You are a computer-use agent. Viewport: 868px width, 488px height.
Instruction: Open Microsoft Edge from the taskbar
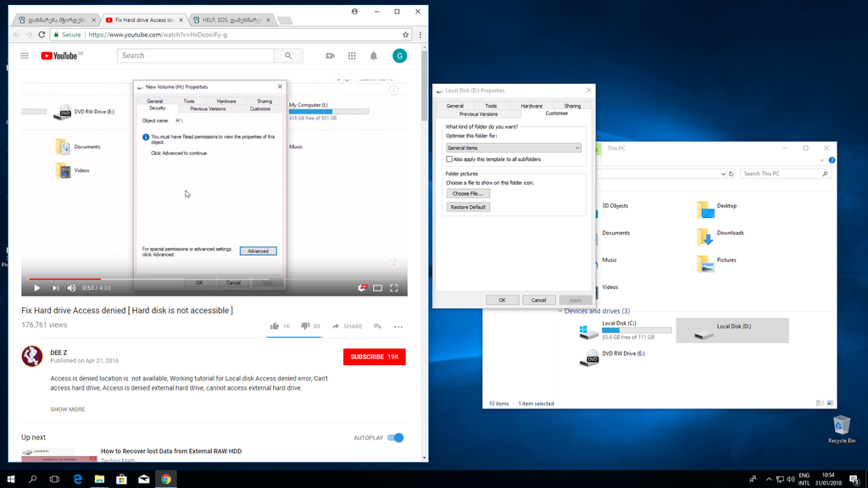point(77,480)
